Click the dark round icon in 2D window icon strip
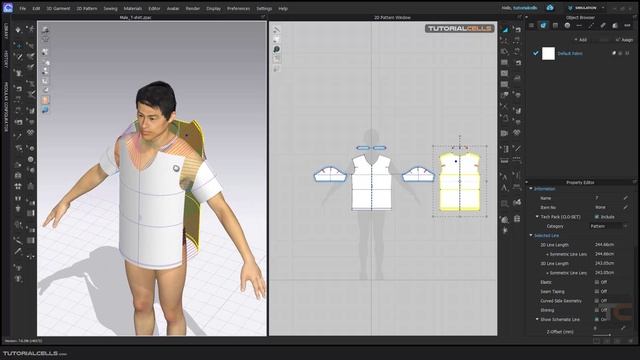The image size is (640, 360). click(276, 49)
